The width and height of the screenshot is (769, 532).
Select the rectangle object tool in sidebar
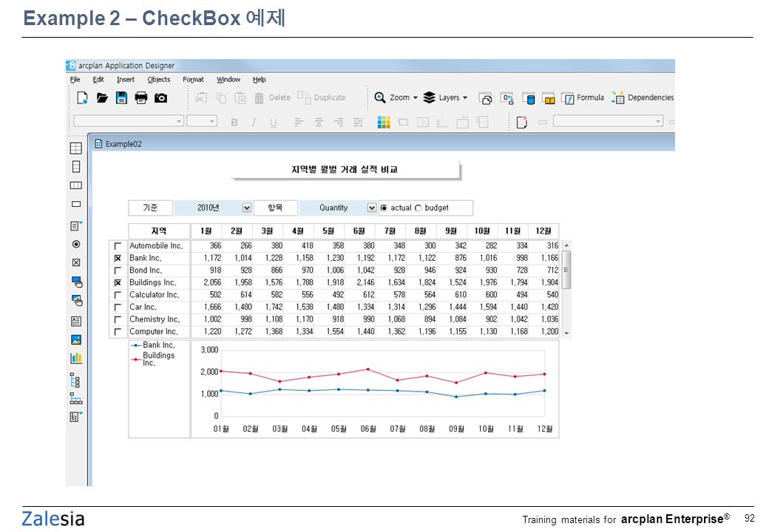pyautogui.click(x=76, y=204)
